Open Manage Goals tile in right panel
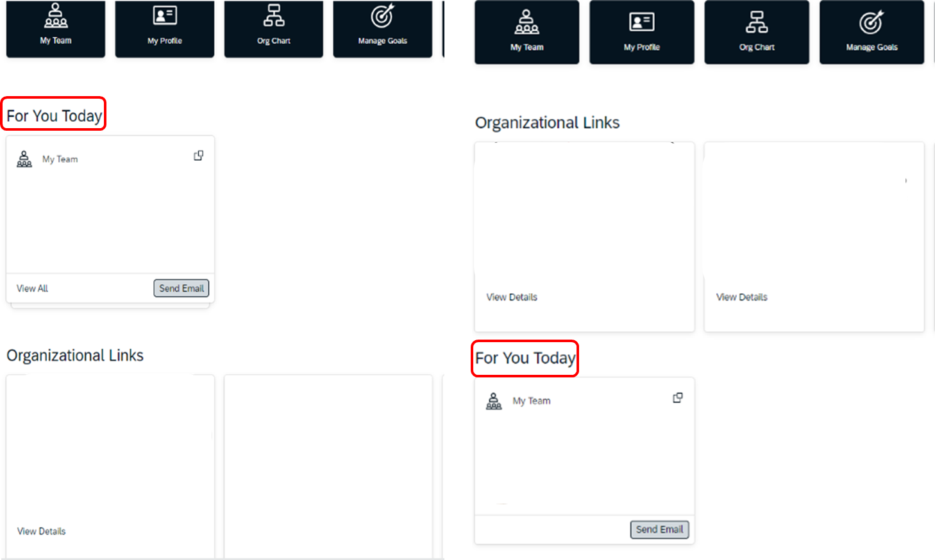 coord(872,32)
